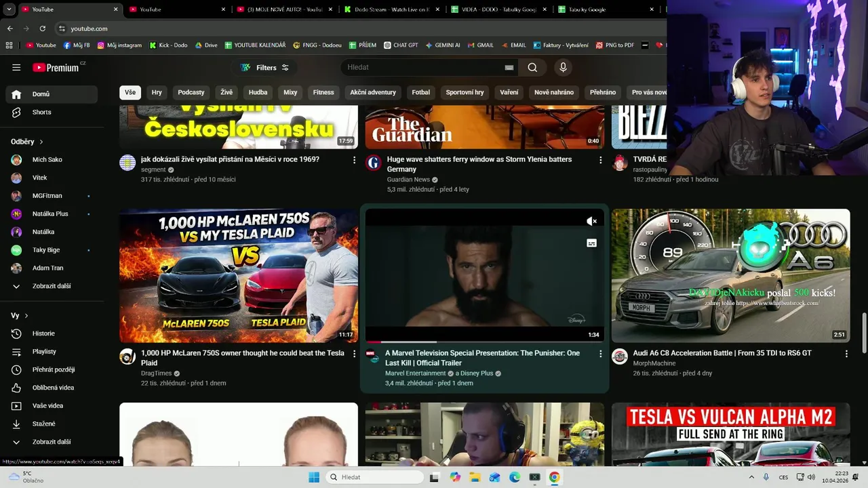Open the McLaren 750S vs Tesla Plaid thumbnail
The image size is (868, 488).
pyautogui.click(x=239, y=276)
